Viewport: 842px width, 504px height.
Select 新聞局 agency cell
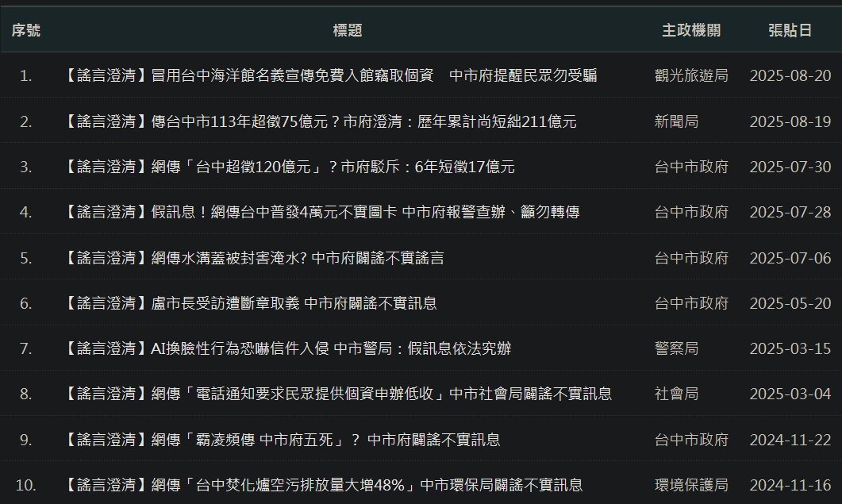(676, 121)
